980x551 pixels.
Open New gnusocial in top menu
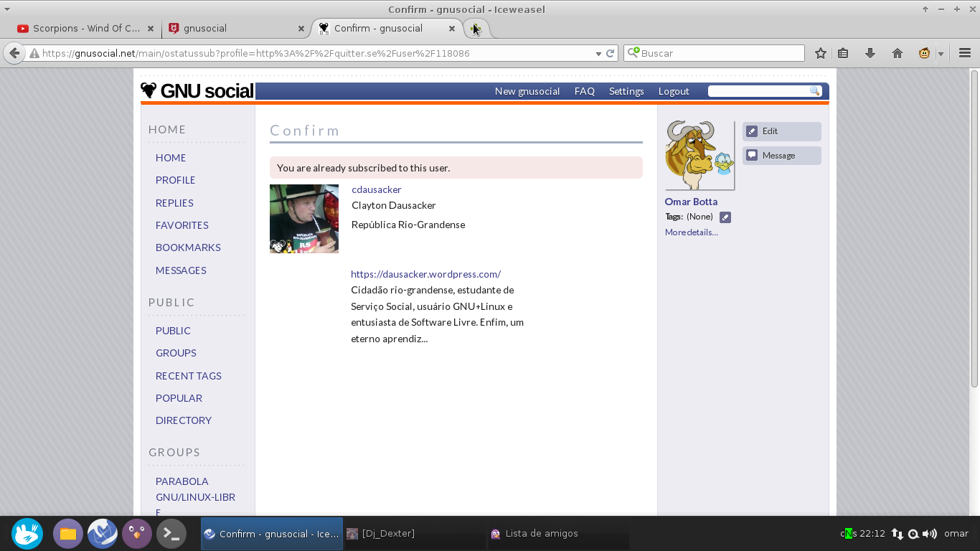pos(527,91)
